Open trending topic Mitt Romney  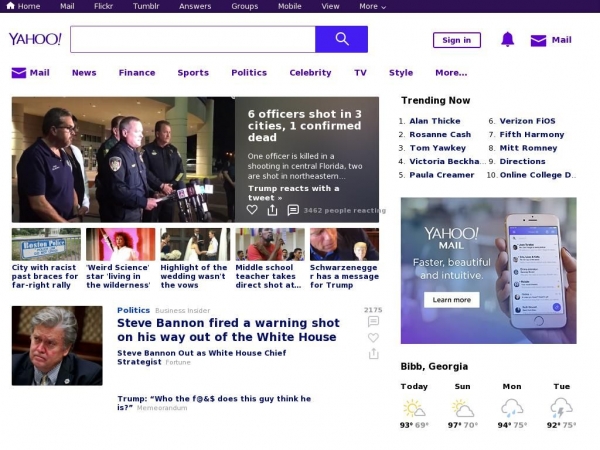tap(528, 148)
